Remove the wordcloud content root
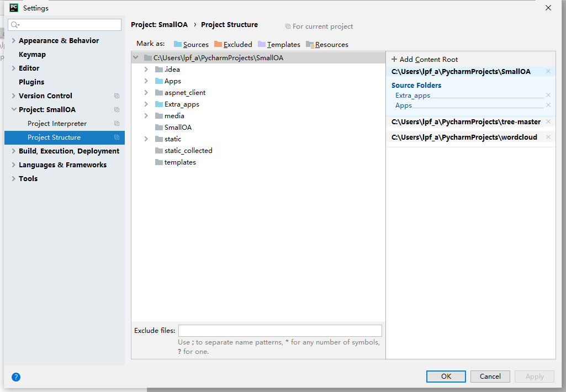This screenshot has width=566, height=392. pos(548,137)
